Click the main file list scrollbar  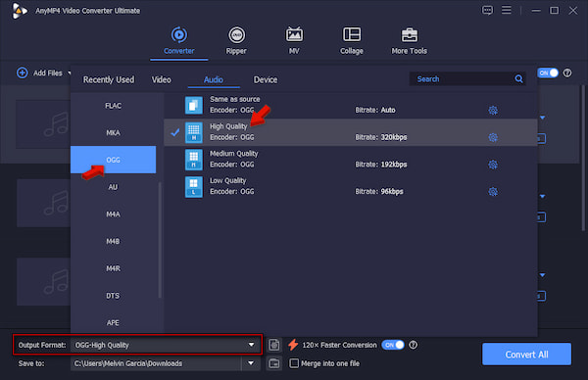(x=582, y=158)
